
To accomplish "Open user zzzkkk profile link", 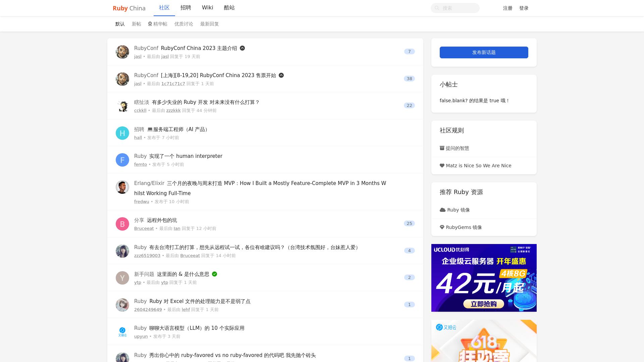I will (173, 111).
